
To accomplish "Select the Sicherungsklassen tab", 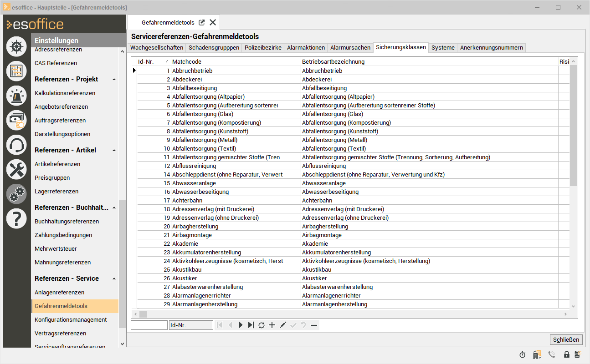I will pos(401,47).
